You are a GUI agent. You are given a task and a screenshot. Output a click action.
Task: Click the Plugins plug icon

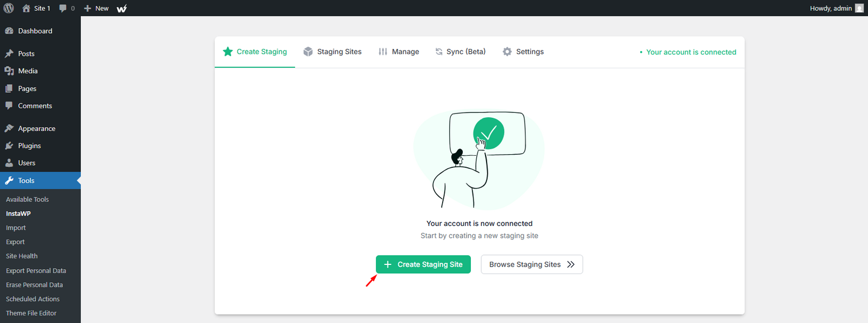coord(9,146)
